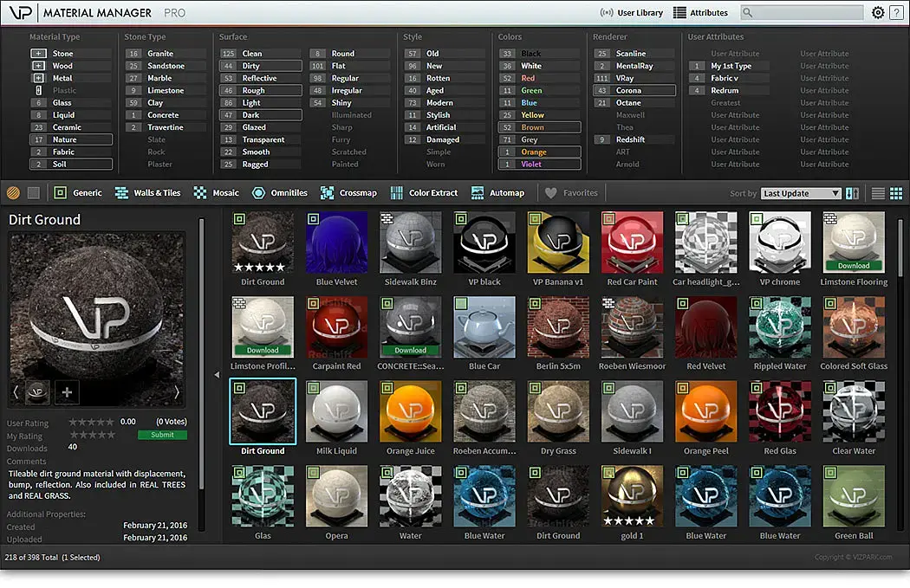Viewport: 910px width, 588px height.
Task: Click the Walls & Tiles icon
Action: click(121, 193)
